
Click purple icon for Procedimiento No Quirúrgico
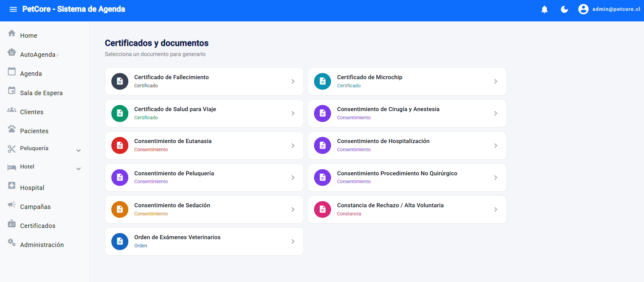click(x=323, y=177)
